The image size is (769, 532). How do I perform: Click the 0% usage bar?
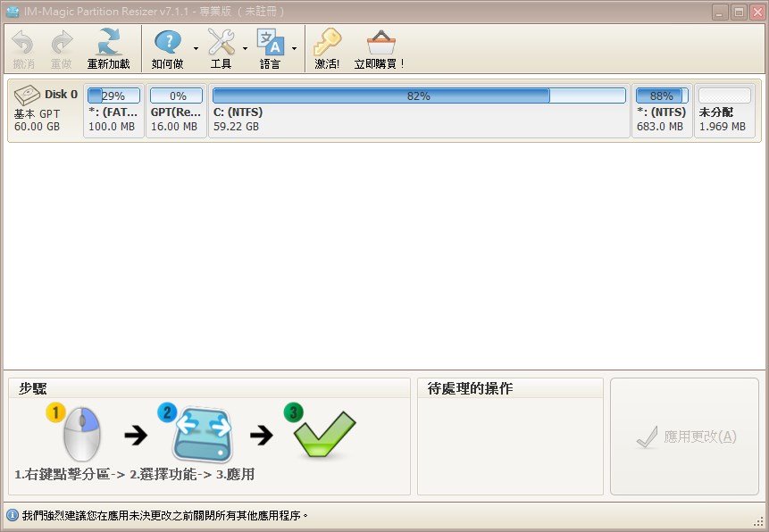click(176, 96)
